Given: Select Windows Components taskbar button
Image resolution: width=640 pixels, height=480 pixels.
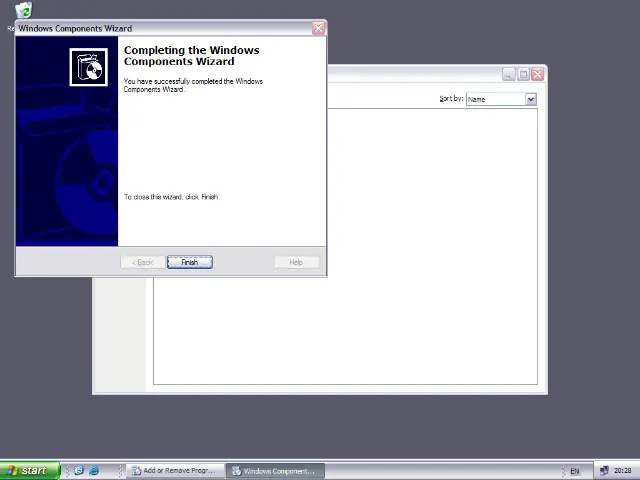Looking at the screenshot, I should (276, 471).
